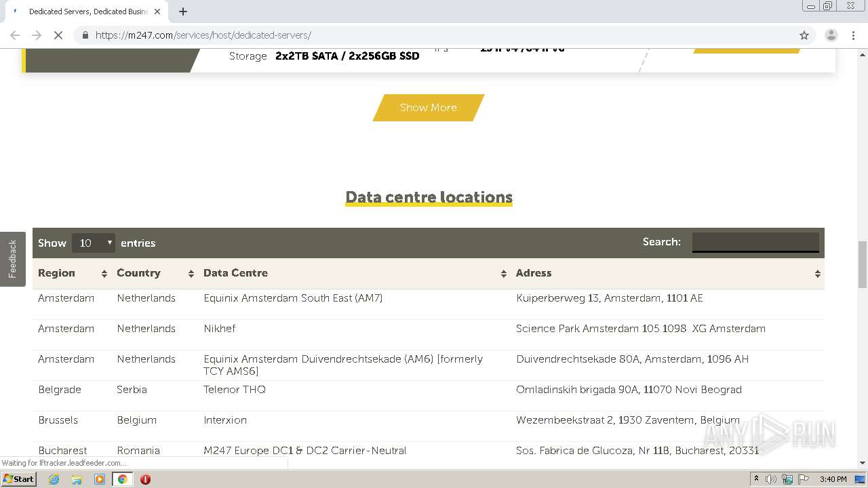This screenshot has width=868, height=488.
Task: Close the Dedicated Servers tab
Action: [157, 12]
